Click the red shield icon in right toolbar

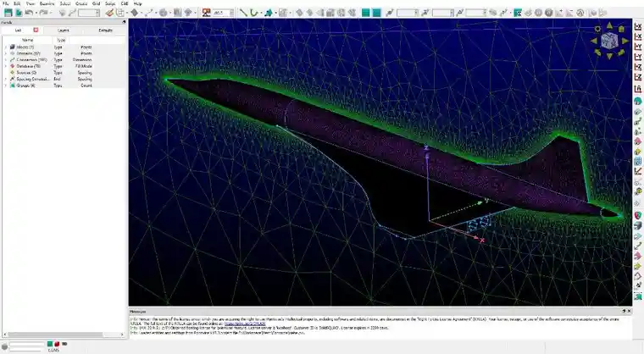click(638, 215)
